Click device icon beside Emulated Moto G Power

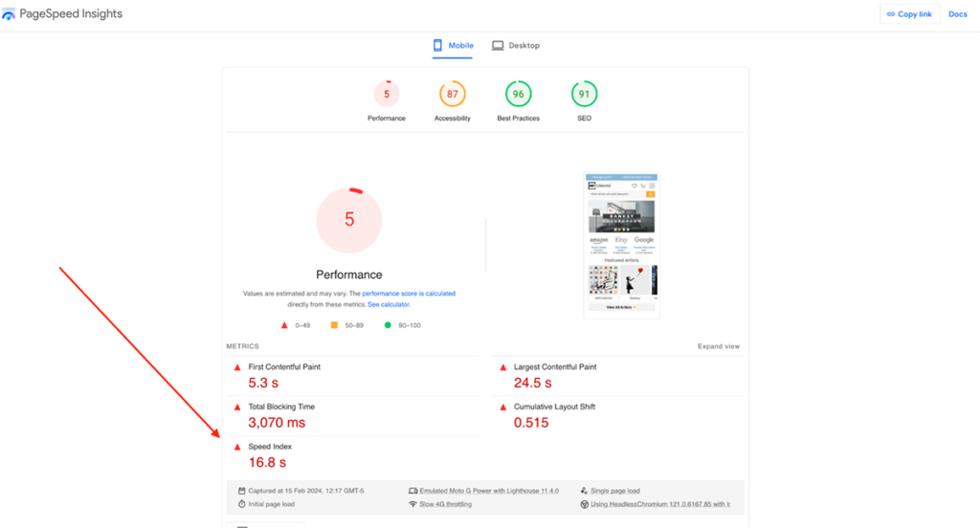point(413,491)
